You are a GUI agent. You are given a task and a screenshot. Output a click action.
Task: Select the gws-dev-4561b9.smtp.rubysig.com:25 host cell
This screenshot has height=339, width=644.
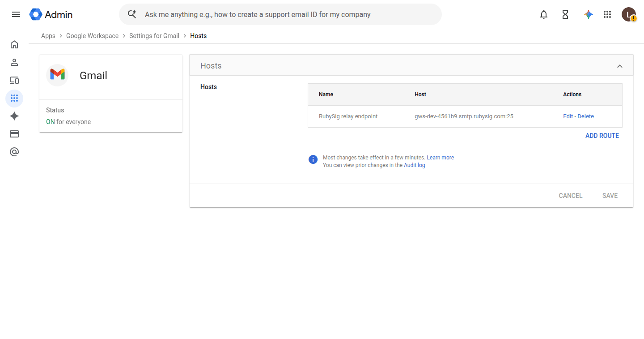click(464, 116)
